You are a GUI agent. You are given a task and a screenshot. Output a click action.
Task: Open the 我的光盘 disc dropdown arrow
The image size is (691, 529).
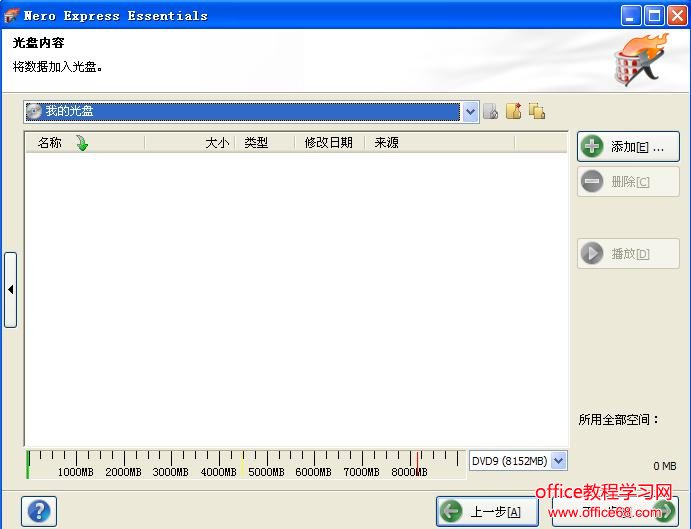[471, 112]
